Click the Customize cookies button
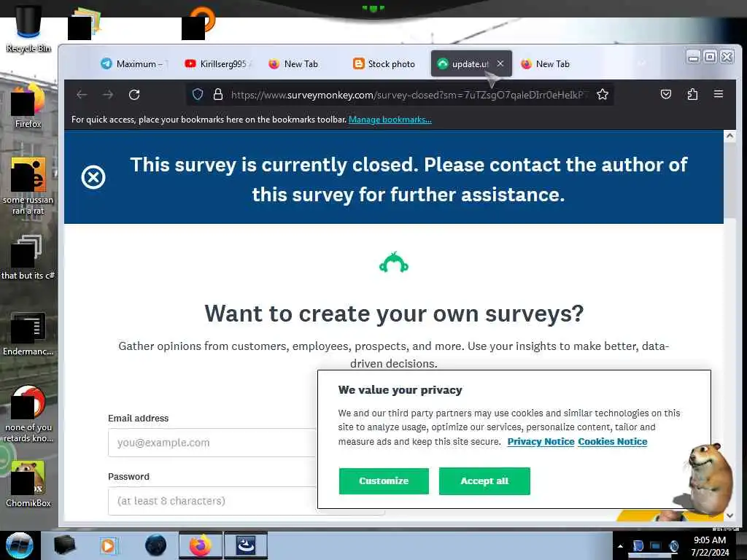The image size is (747, 560). tap(384, 481)
